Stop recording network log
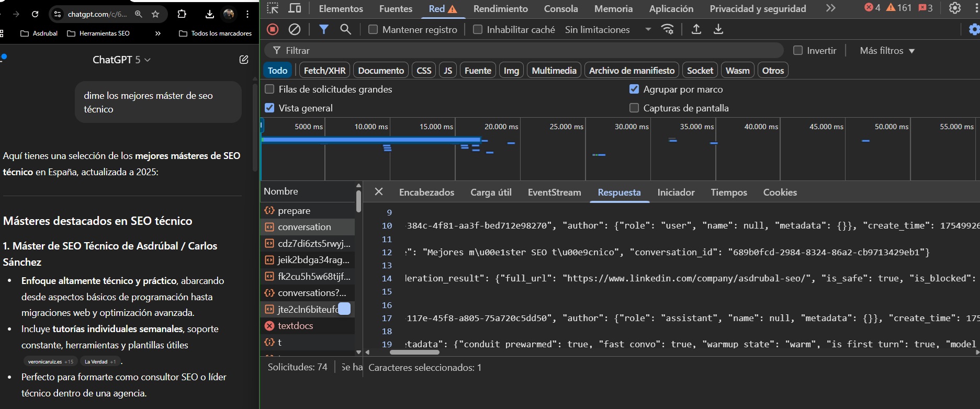The width and height of the screenshot is (980, 409). pos(273,29)
